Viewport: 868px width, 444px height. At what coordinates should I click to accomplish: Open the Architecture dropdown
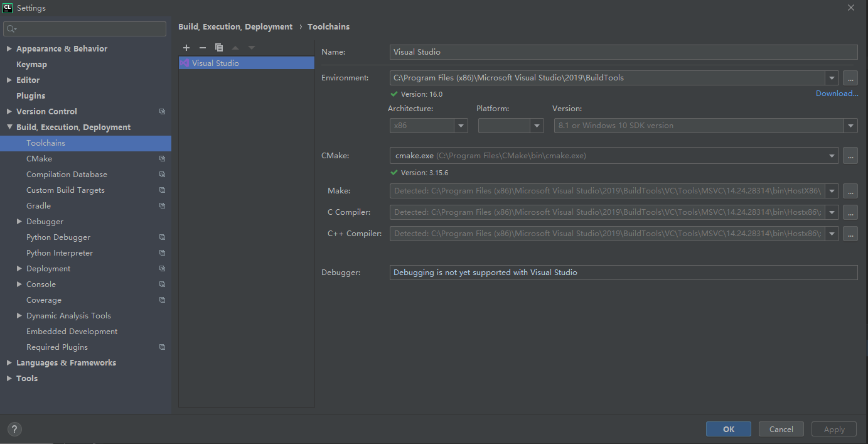click(x=461, y=125)
